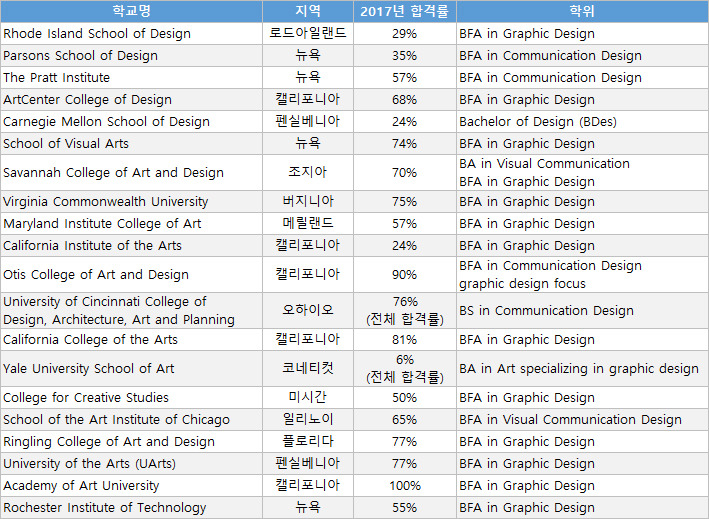Click the 70% acceptance rate cell

(x=405, y=173)
